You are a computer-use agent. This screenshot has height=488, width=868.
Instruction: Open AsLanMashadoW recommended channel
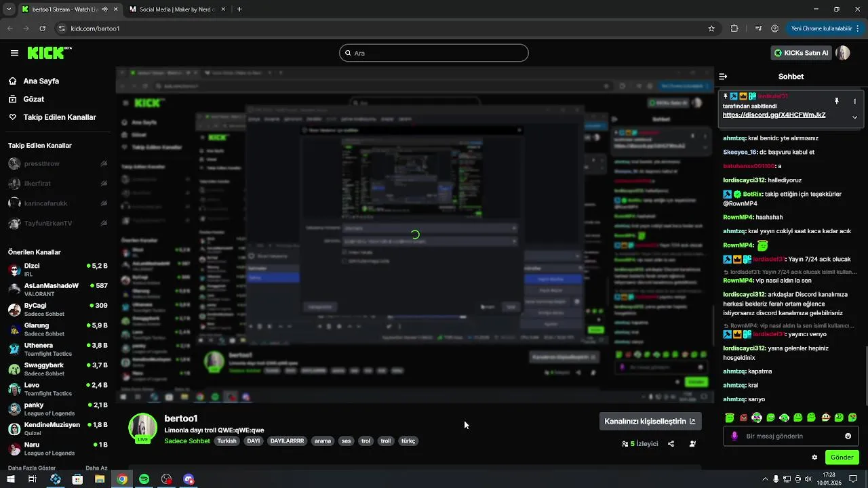click(x=57, y=289)
